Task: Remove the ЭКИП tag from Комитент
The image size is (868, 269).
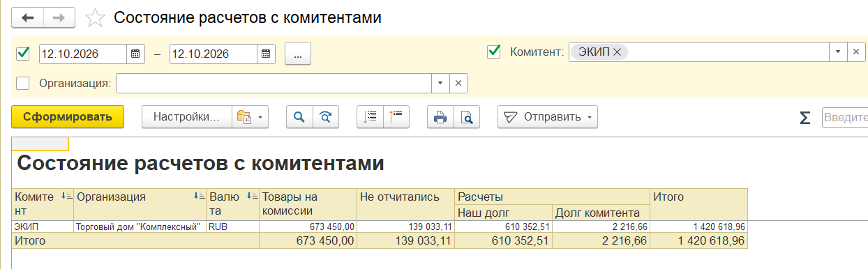Action: tap(617, 52)
